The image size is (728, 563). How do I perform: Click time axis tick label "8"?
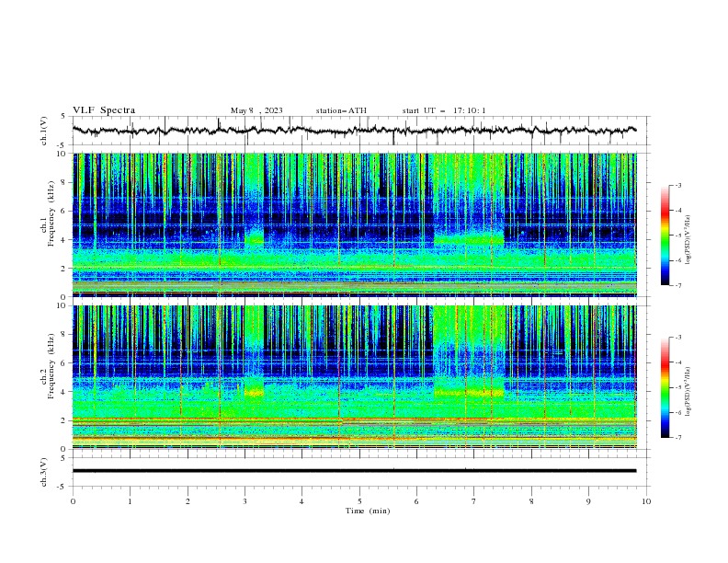pyautogui.click(x=531, y=501)
